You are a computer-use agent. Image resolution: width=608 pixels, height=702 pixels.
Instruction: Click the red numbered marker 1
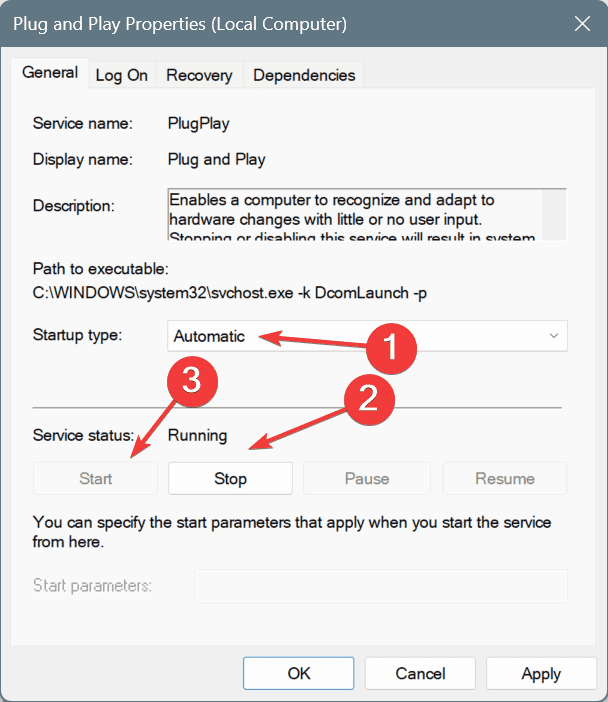coord(391,348)
